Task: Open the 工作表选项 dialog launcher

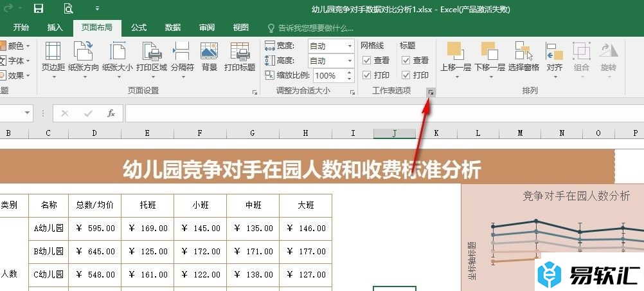Action: point(431,93)
